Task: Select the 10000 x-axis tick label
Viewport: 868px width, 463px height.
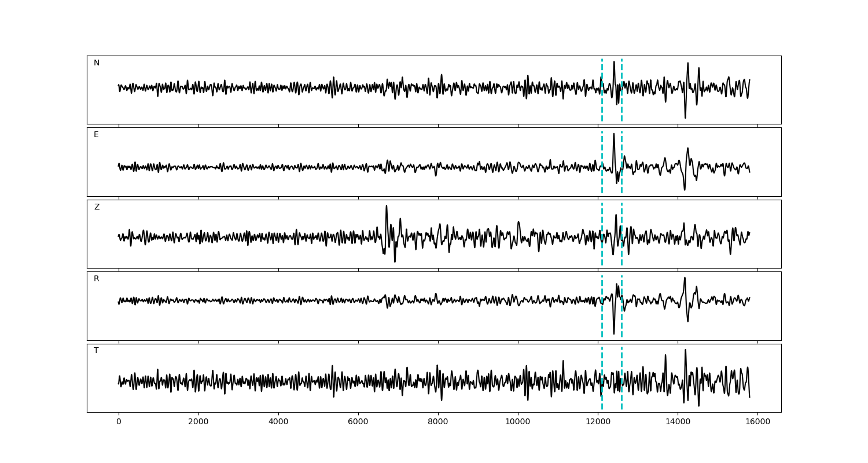Action: point(518,422)
